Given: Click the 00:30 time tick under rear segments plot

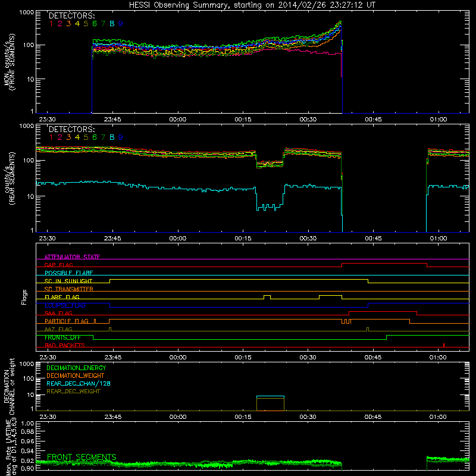Looking at the screenshot, I should tap(308, 239).
